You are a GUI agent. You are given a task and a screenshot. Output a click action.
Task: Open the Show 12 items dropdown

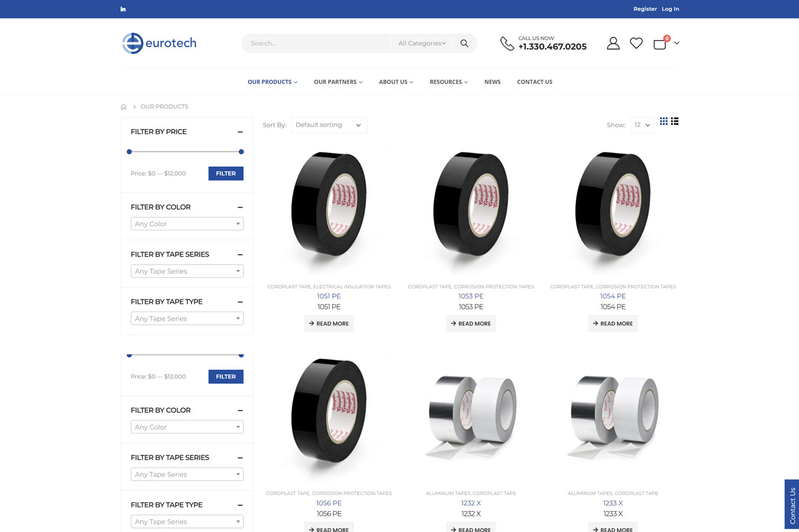(x=642, y=125)
